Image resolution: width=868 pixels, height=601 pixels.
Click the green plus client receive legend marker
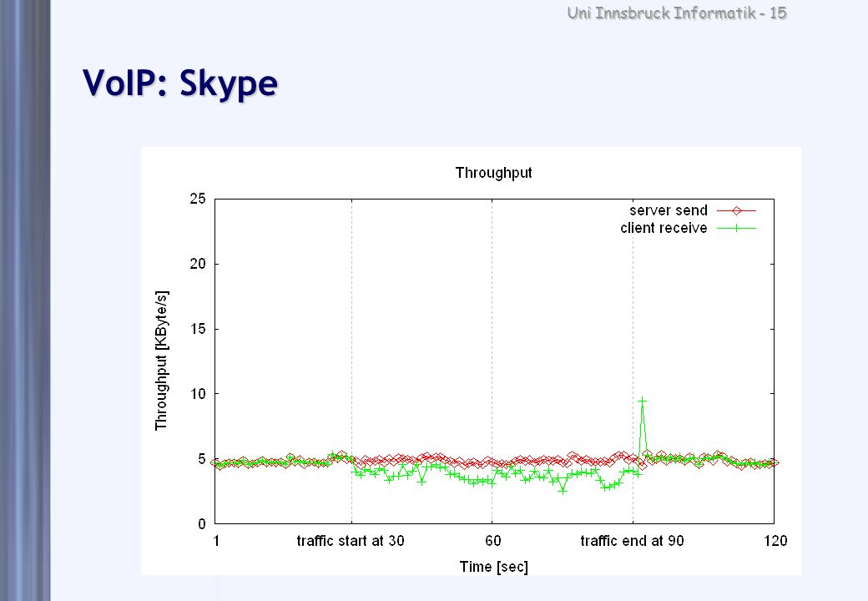[736, 228]
